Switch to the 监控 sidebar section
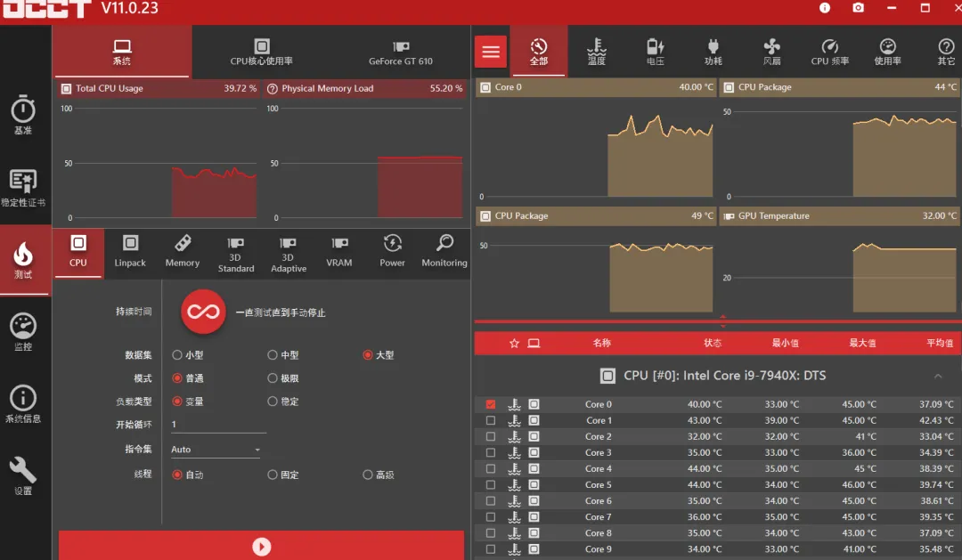The width and height of the screenshot is (962, 560). pos(24,330)
